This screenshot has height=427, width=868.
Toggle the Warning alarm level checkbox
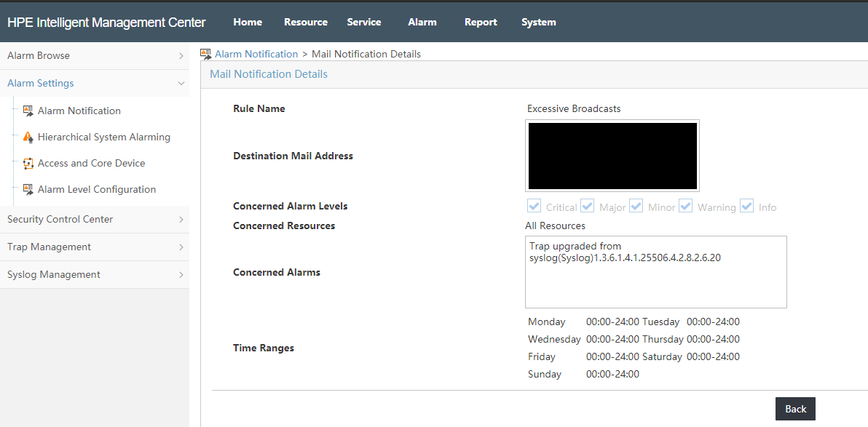point(686,206)
